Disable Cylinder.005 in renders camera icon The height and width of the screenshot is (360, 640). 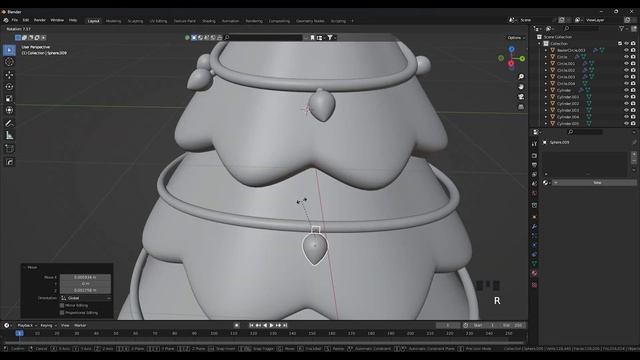click(633, 124)
